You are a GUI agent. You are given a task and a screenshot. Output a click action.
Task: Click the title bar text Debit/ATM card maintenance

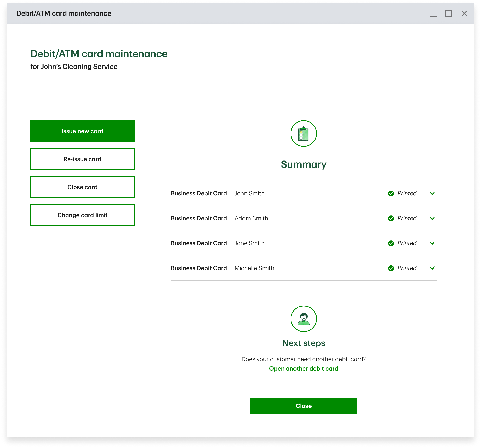tap(64, 14)
